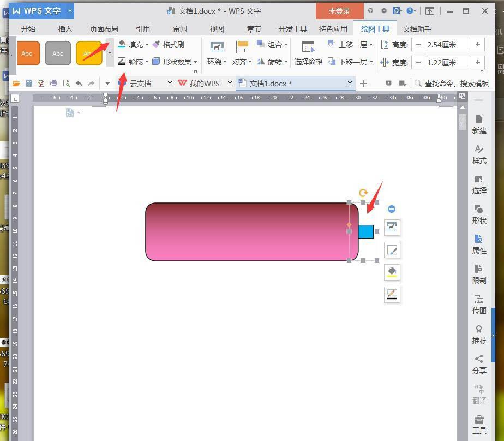Switch to the 视图 tab
Screen dimensions: 504x441
(x=217, y=29)
